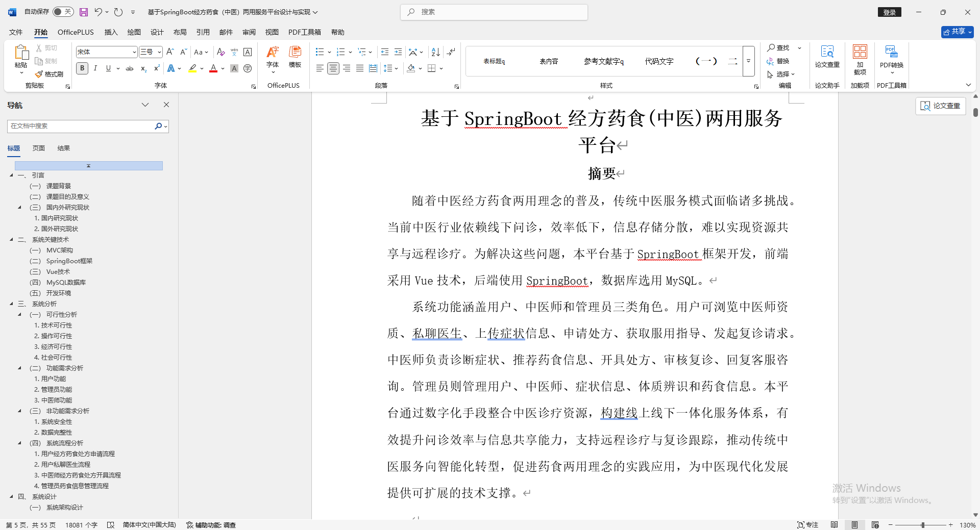Open the font name dropdown (宋体)

pyautogui.click(x=134, y=52)
